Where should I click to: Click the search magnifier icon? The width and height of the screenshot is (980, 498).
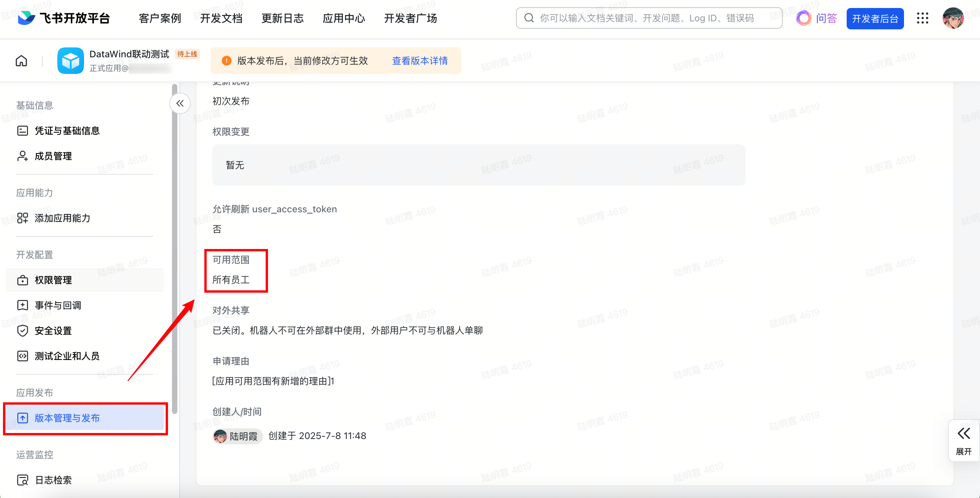coord(529,18)
